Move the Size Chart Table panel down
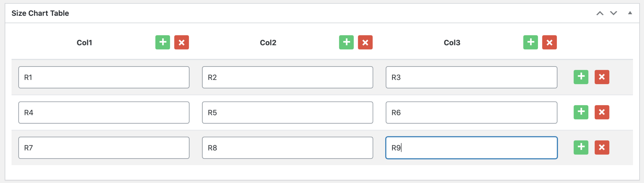The height and width of the screenshot is (183, 644). [613, 13]
